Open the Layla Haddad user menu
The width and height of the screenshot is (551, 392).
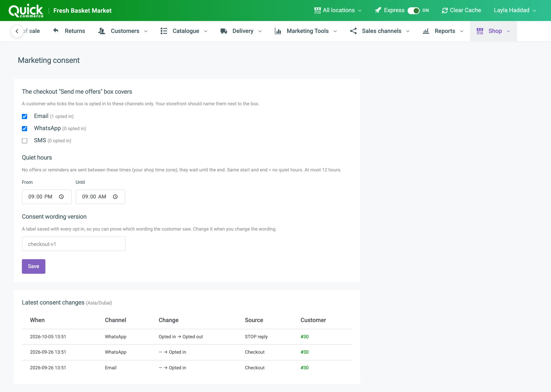[515, 10]
